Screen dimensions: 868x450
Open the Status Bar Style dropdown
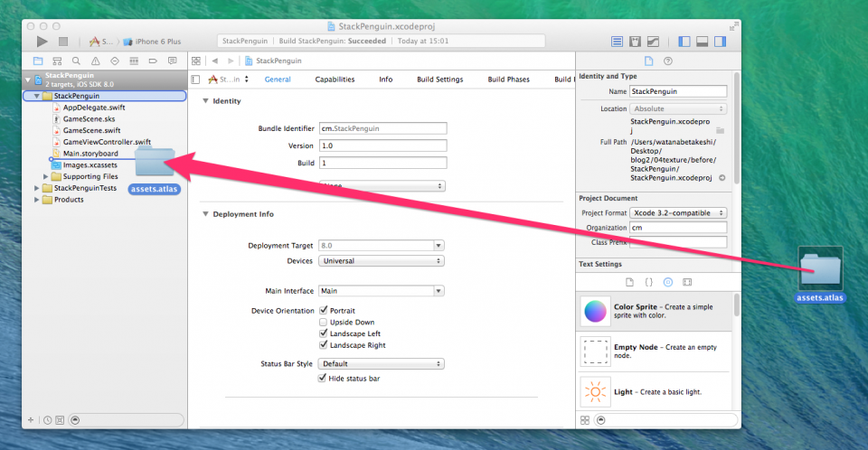tap(382, 364)
